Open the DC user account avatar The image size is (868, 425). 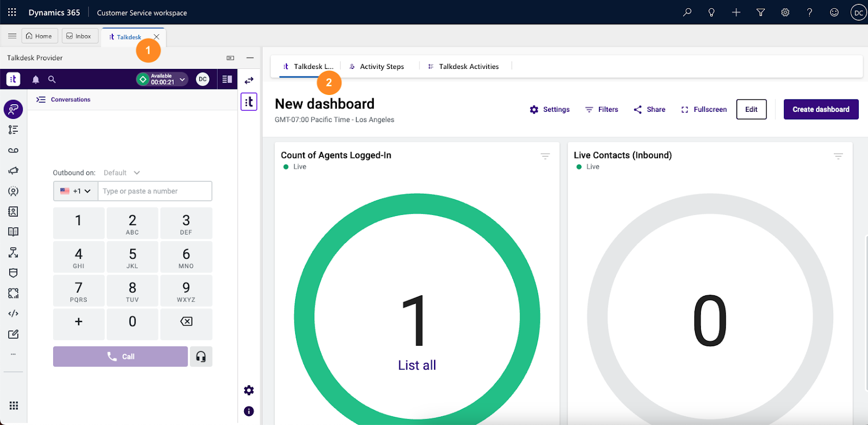(859, 12)
